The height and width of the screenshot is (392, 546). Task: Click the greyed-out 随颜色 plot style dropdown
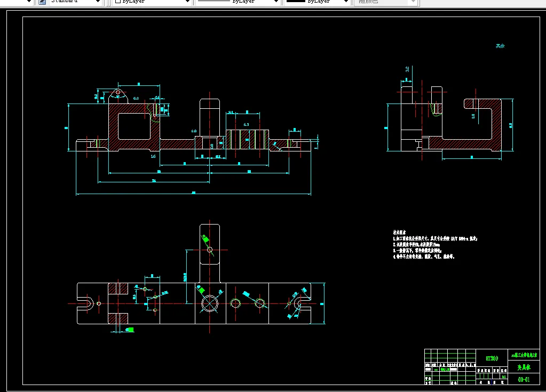coord(386,2)
